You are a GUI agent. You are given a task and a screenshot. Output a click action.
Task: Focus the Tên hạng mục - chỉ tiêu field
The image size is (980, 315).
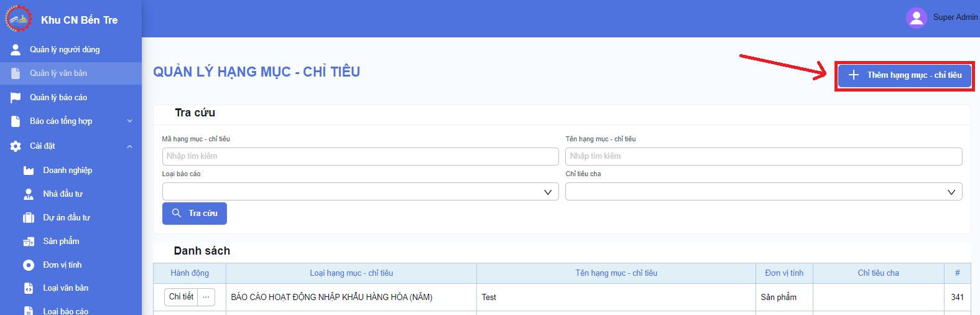click(764, 156)
